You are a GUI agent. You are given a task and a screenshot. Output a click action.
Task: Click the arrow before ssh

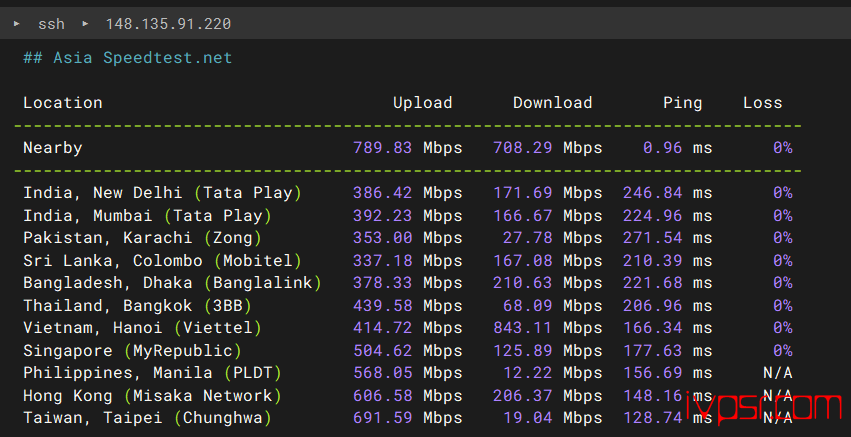17,23
